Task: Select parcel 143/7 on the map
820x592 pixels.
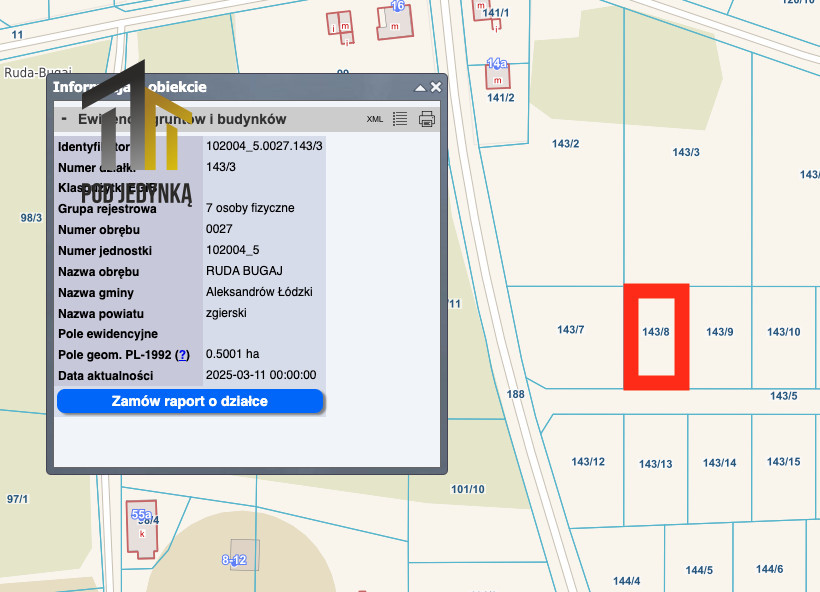Action: (x=571, y=329)
